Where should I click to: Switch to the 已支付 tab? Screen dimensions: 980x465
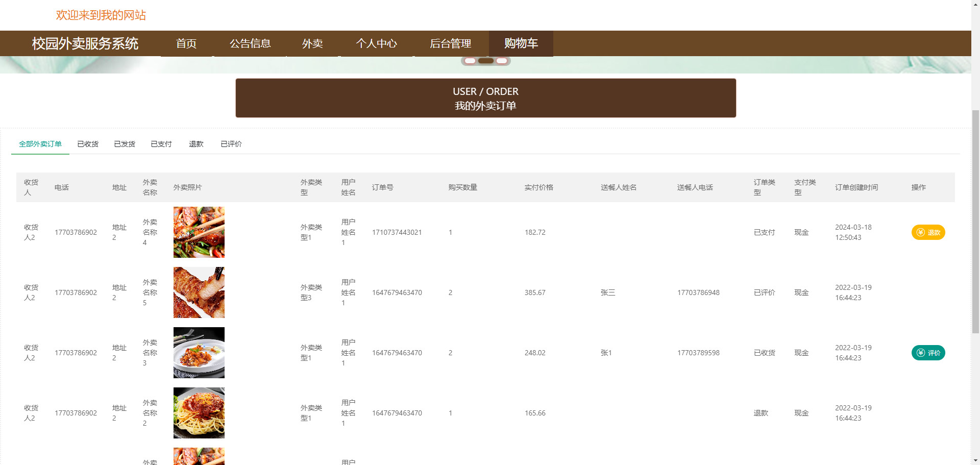(161, 144)
